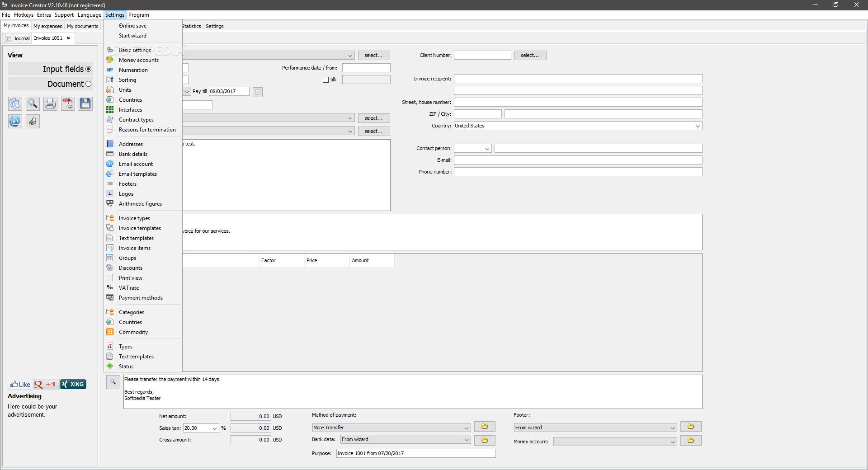The height and width of the screenshot is (470, 868).
Task: Open folder icon next to Money account
Action: click(x=691, y=440)
